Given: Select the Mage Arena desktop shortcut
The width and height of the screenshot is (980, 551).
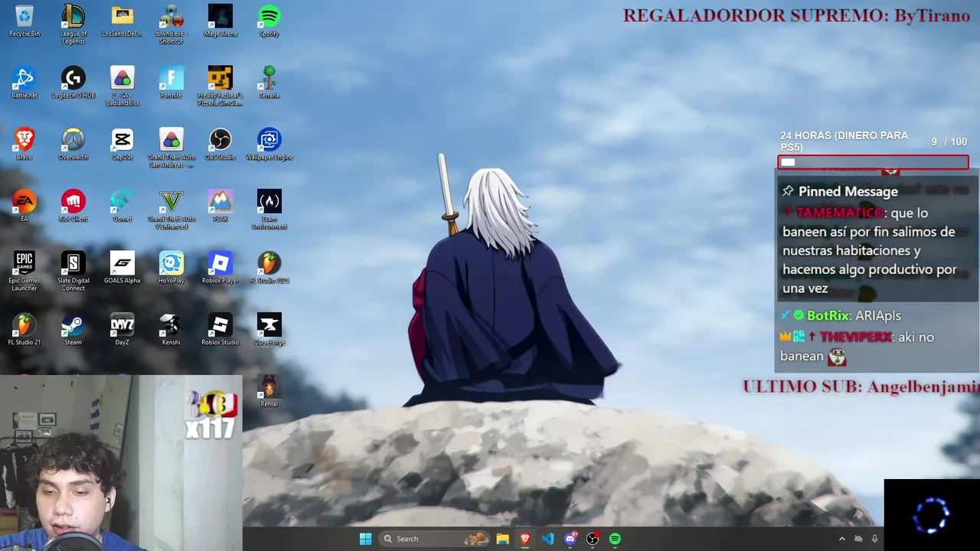Looking at the screenshot, I should [x=220, y=21].
